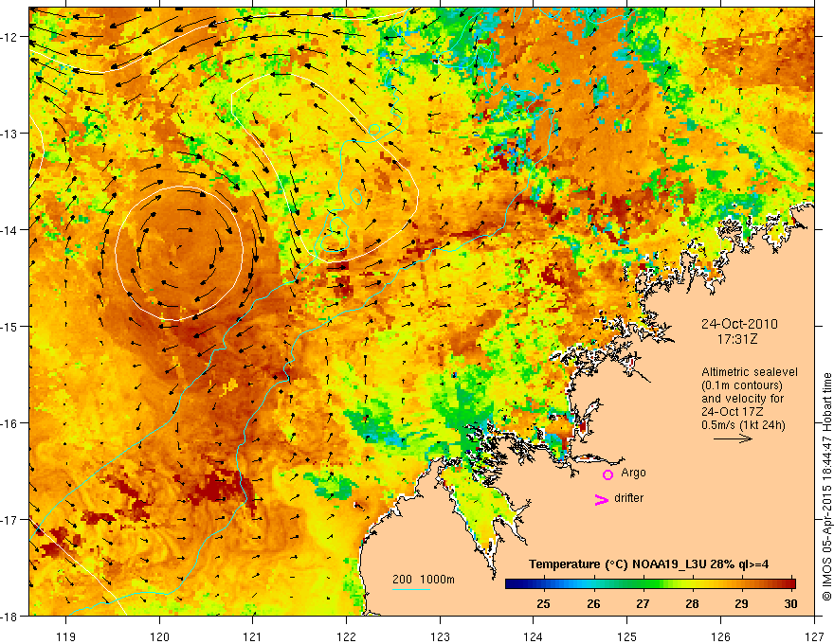This screenshot has height=644, width=834.
Task: Click the longitude axis label 123
Action: coord(440,636)
